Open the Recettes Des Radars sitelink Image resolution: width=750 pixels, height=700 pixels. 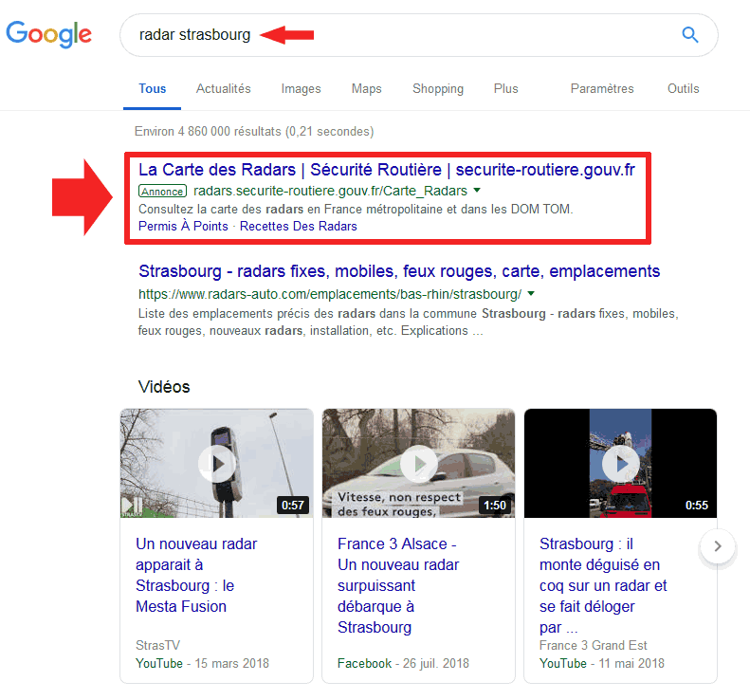pyautogui.click(x=299, y=226)
